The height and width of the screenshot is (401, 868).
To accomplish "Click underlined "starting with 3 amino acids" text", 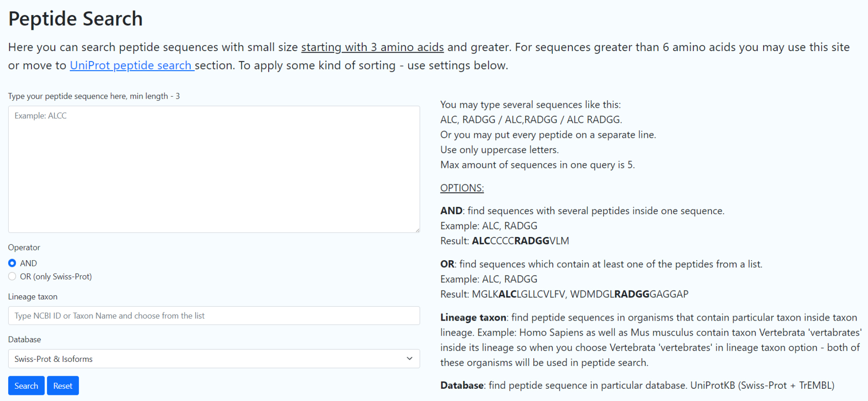I will pyautogui.click(x=372, y=47).
